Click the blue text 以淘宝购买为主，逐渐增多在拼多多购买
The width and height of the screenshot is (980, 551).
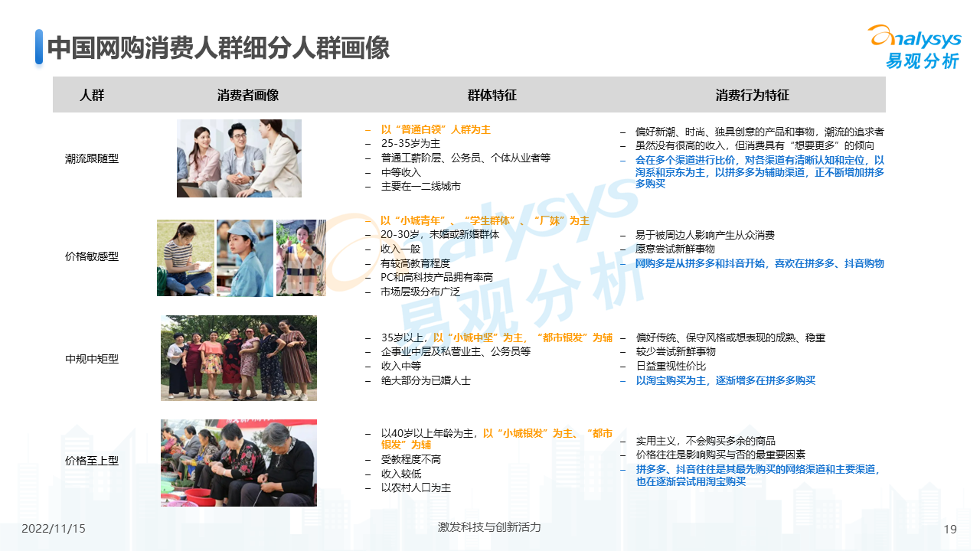(x=725, y=380)
